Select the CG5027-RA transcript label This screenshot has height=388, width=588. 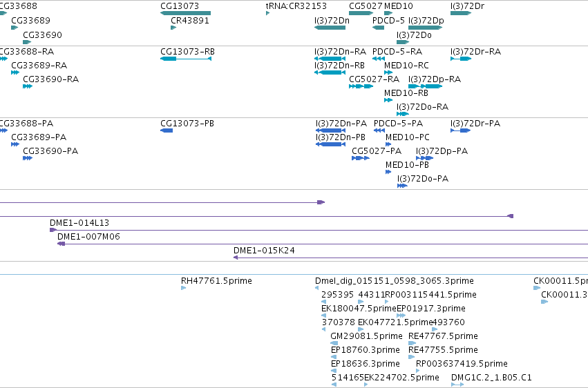(374, 79)
